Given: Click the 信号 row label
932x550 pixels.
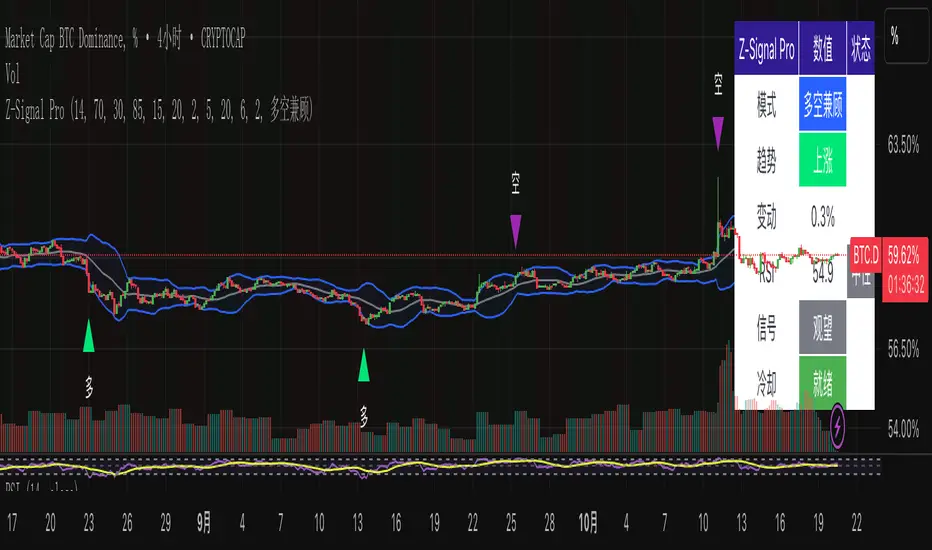Looking at the screenshot, I should [x=766, y=328].
